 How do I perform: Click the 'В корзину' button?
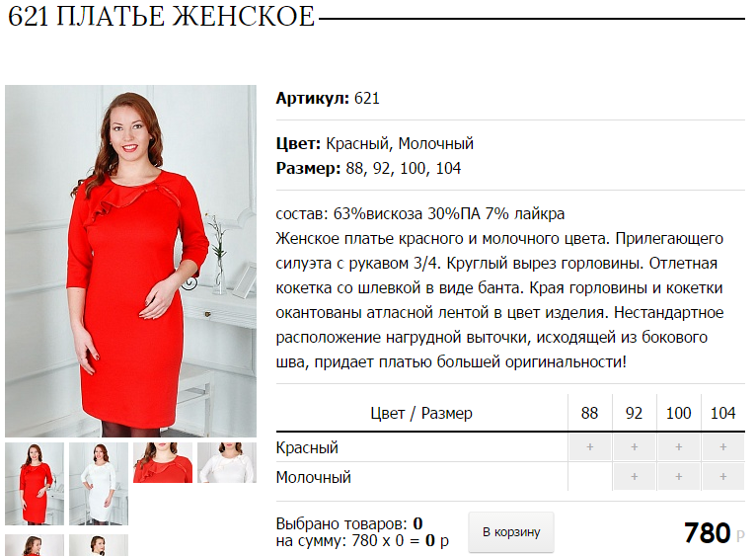(511, 532)
